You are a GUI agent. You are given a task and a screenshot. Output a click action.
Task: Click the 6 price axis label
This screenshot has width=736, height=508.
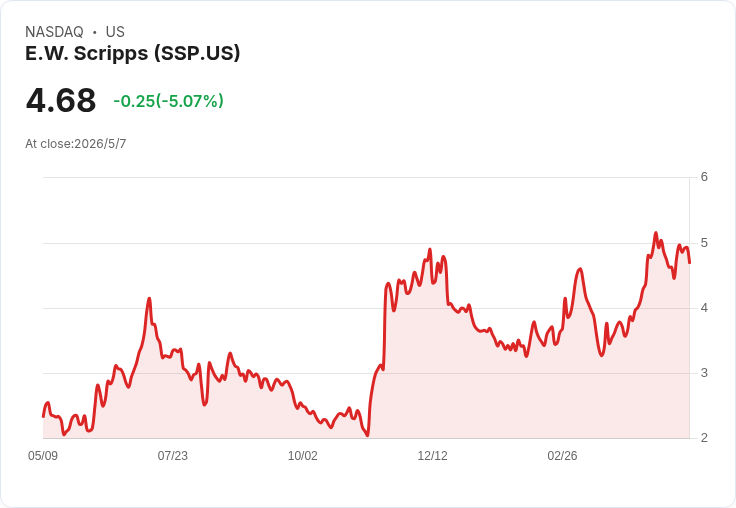pos(704,177)
